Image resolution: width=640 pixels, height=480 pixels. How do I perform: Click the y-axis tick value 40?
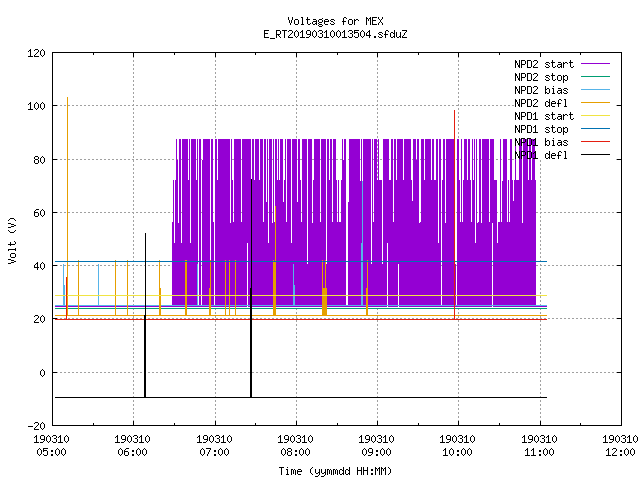(39, 266)
